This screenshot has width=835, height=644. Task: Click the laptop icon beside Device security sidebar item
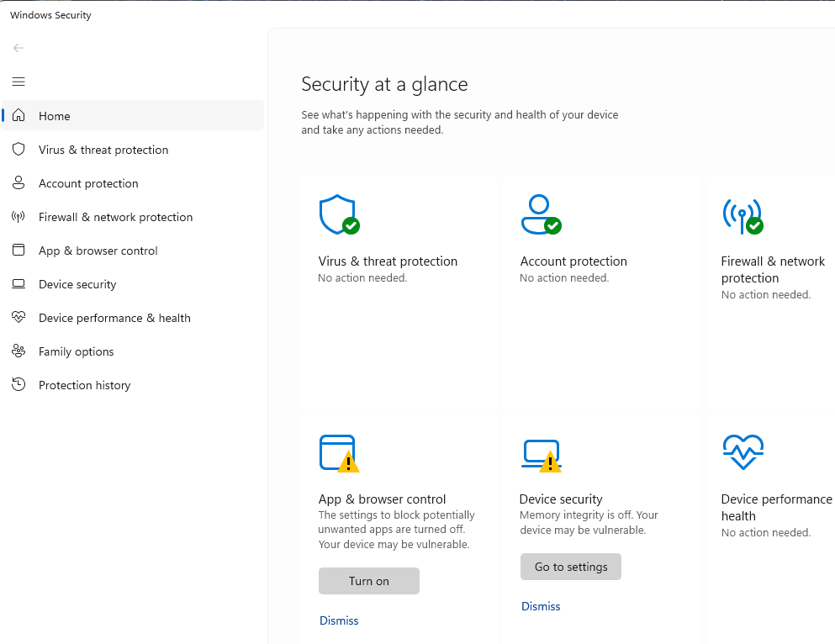18,283
